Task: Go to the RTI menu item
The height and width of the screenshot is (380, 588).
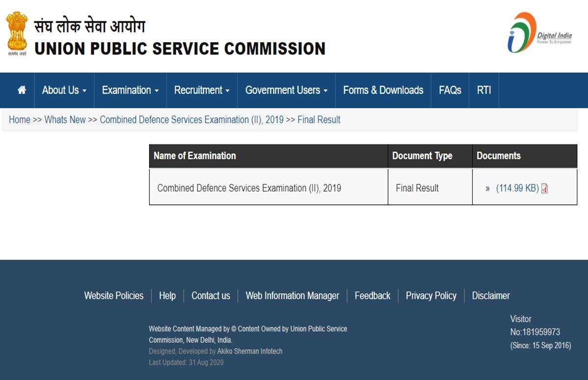Action: pyautogui.click(x=484, y=90)
